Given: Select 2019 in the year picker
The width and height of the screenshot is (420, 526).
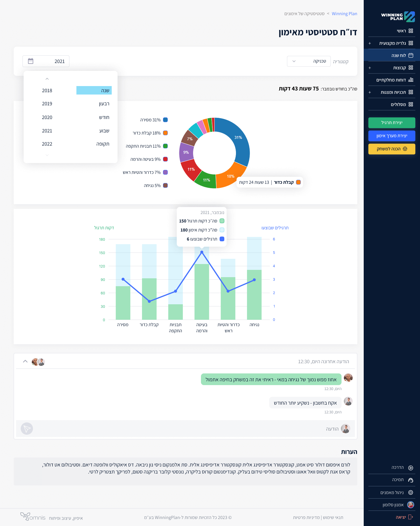Looking at the screenshot, I should pos(47,104).
